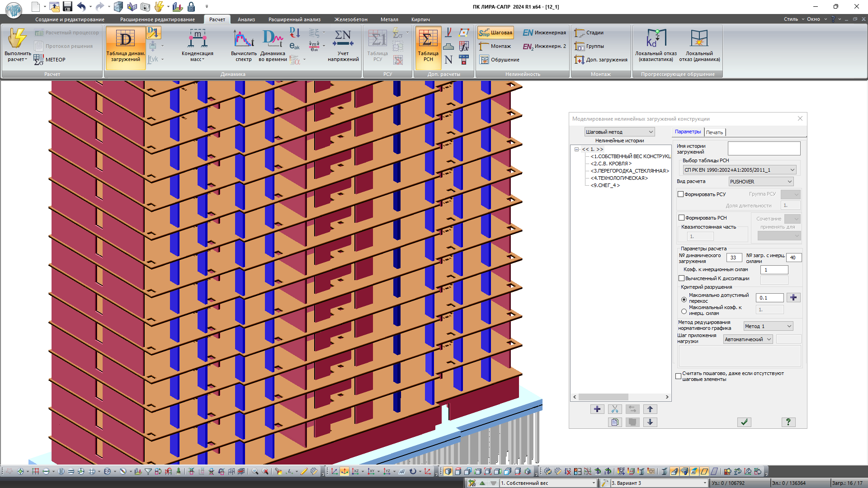Click the Имя истории загружений field
The image size is (868, 488).
point(764,149)
